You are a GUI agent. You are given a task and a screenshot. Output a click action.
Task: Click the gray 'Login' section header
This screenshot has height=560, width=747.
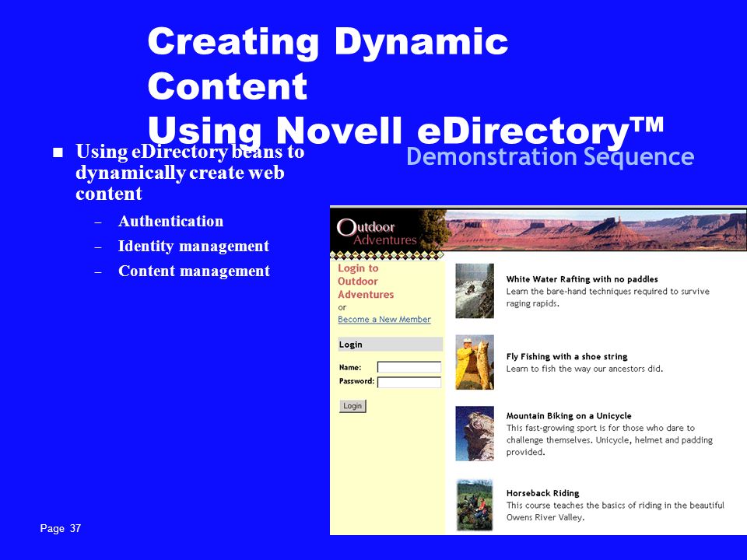pyautogui.click(x=390, y=345)
